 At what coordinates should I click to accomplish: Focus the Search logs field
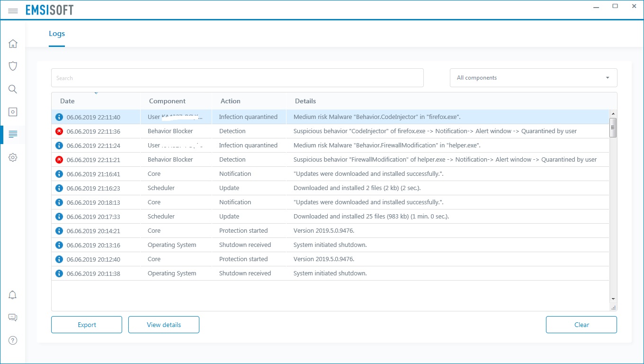pyautogui.click(x=237, y=78)
